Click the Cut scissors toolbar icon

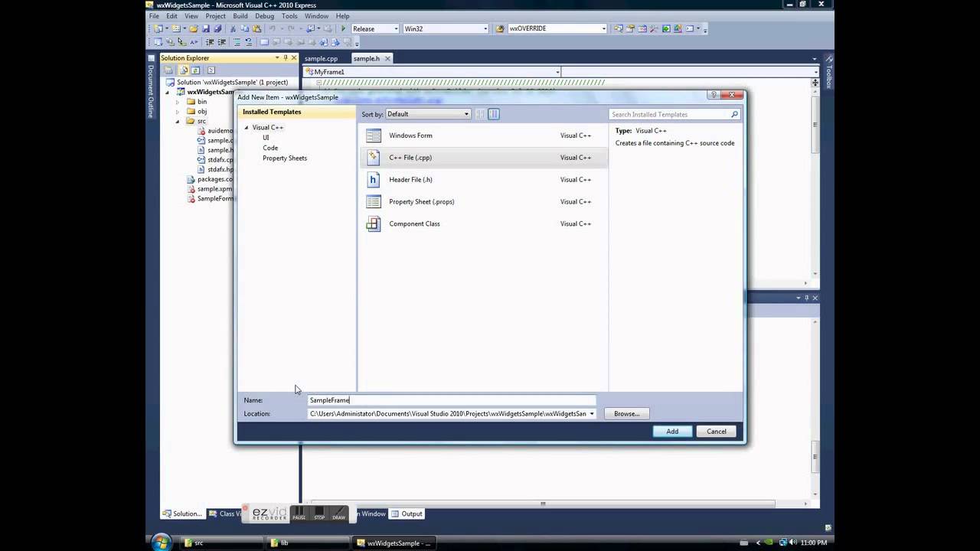[x=234, y=29]
